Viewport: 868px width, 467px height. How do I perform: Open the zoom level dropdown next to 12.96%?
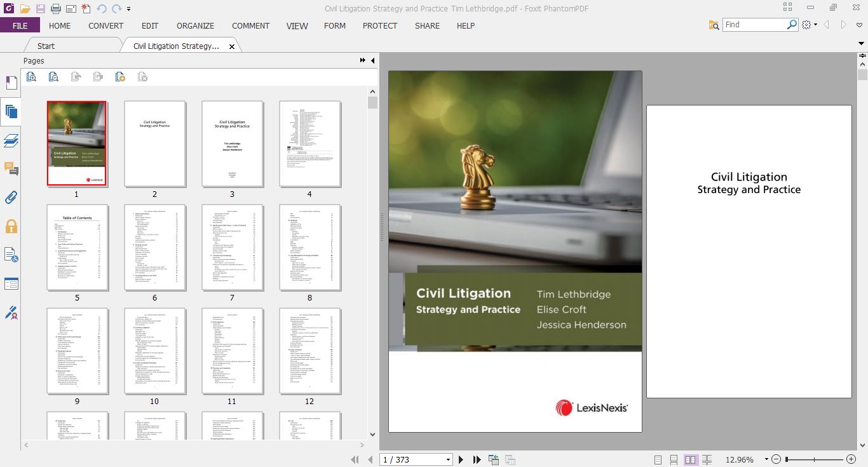tap(767, 459)
